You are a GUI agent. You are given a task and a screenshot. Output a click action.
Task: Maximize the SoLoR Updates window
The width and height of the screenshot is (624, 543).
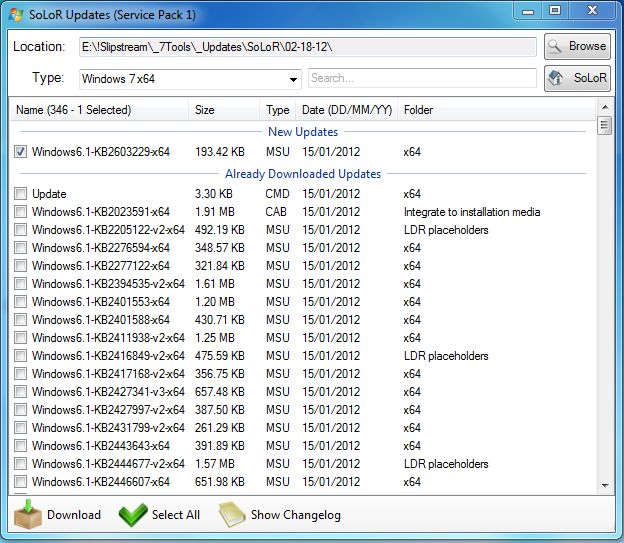click(x=555, y=11)
